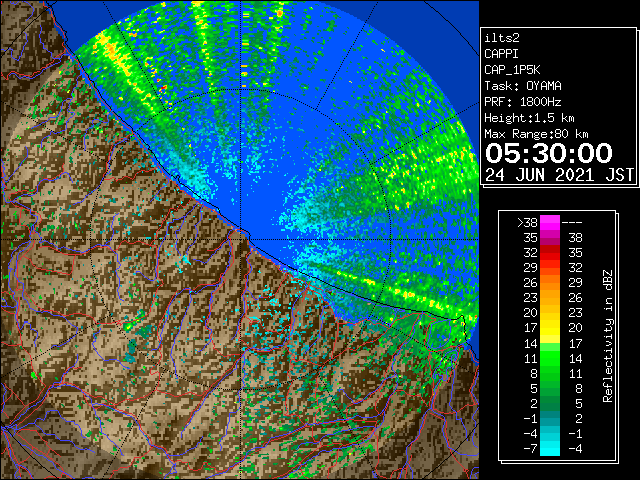640x480 pixels.
Task: Click the cyan -7 to -4 legend swatch
Action: (x=550, y=448)
